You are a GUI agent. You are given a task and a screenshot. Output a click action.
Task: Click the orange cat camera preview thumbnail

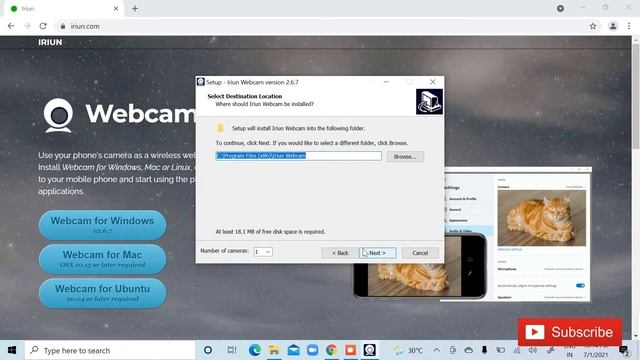[542, 218]
